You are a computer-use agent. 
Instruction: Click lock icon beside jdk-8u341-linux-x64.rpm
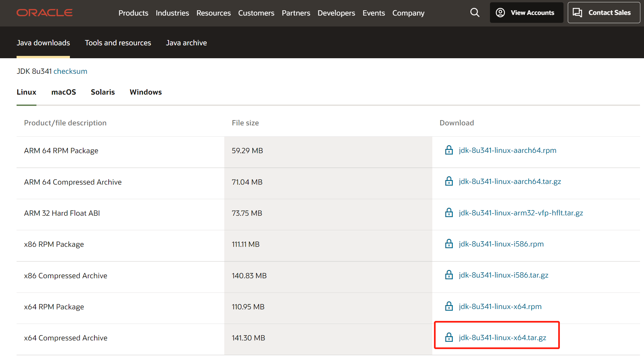tap(449, 306)
